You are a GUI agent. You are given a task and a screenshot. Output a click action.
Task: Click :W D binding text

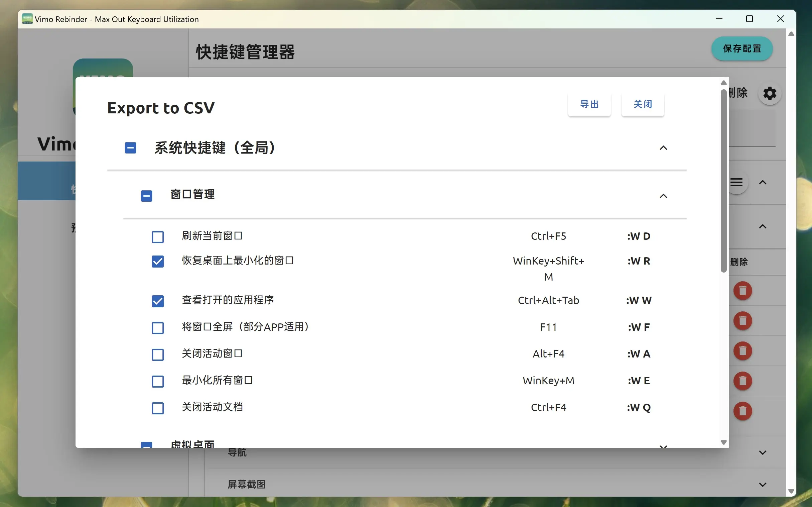(x=639, y=236)
